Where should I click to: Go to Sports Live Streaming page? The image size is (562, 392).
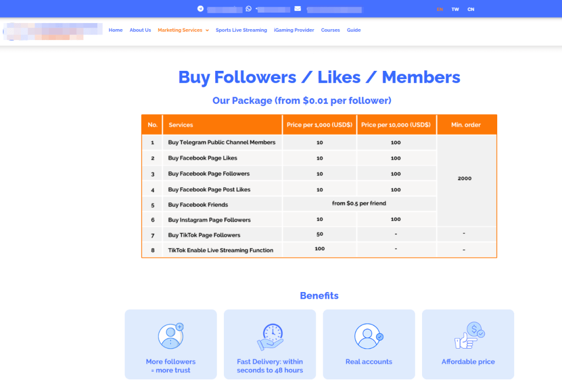tap(241, 30)
